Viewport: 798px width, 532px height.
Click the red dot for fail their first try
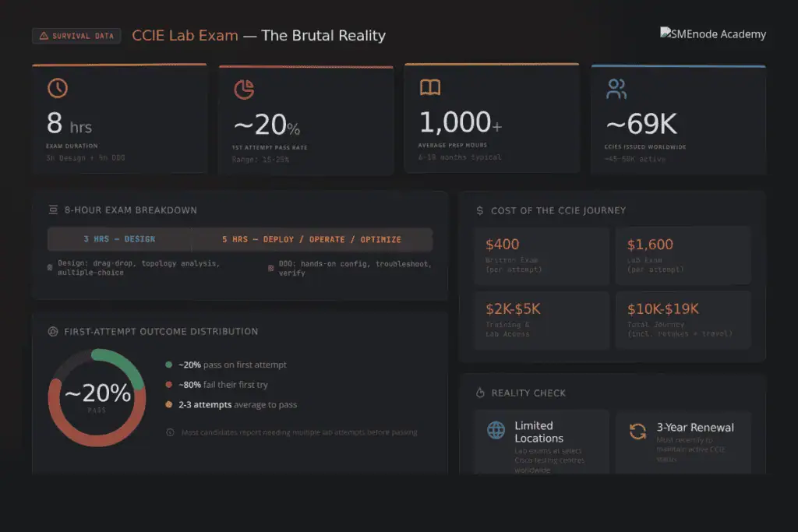tap(169, 385)
